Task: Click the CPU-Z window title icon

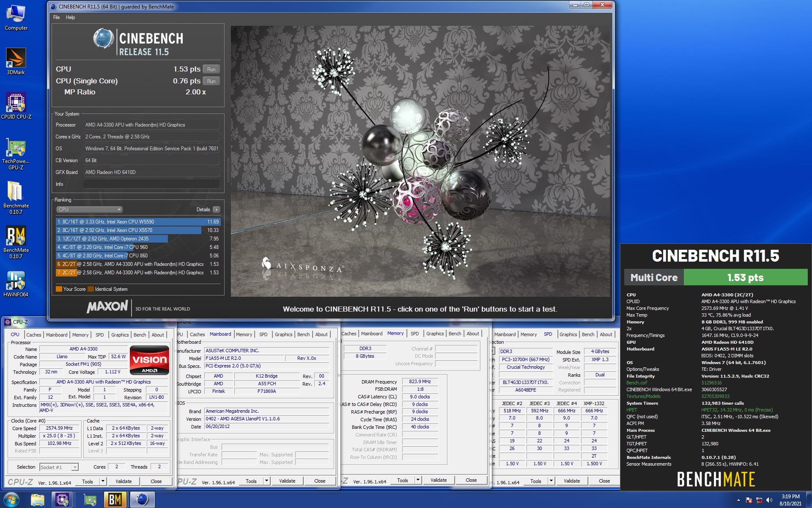Action: 8,322
